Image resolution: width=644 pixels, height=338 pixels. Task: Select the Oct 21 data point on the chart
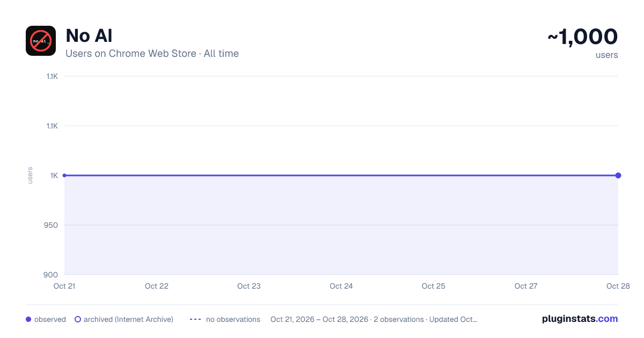pos(64,175)
